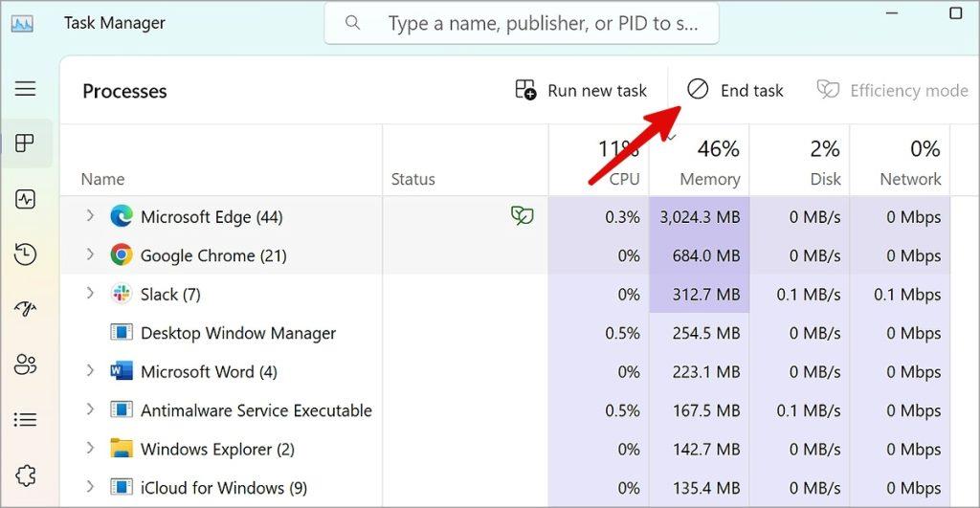
Task: Open the App history sidebar icon
Action: point(25,254)
